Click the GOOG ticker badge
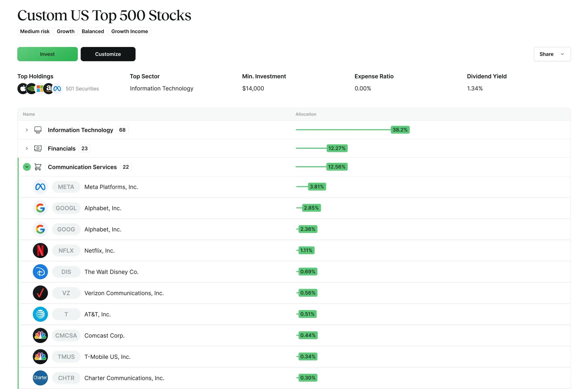Screen dimensions: 588x389 click(x=66, y=229)
